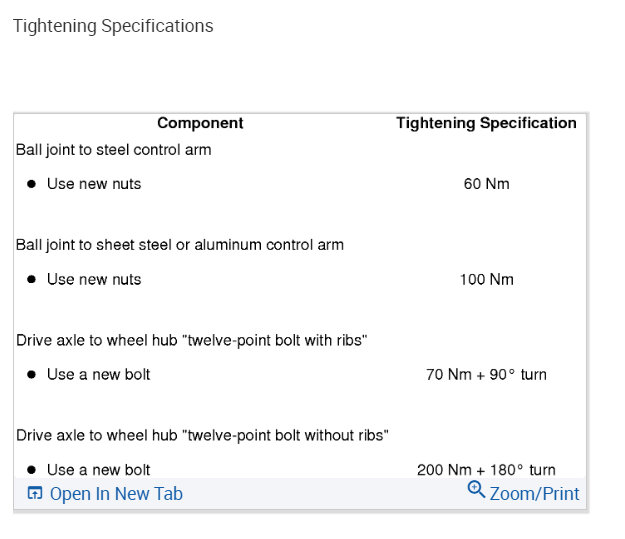
Task: Click the 70 Nm + 90° turn value
Action: [486, 375]
